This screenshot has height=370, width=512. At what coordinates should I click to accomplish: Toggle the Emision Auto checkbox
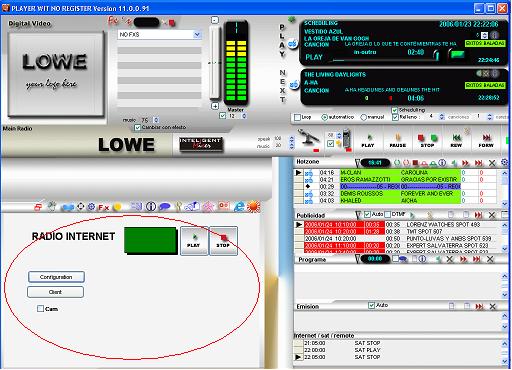[x=371, y=305]
